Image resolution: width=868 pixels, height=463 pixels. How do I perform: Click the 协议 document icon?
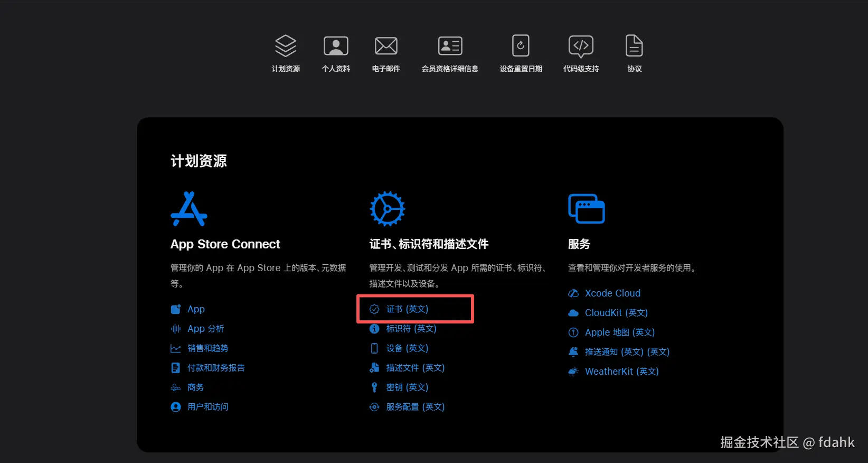tap(634, 46)
